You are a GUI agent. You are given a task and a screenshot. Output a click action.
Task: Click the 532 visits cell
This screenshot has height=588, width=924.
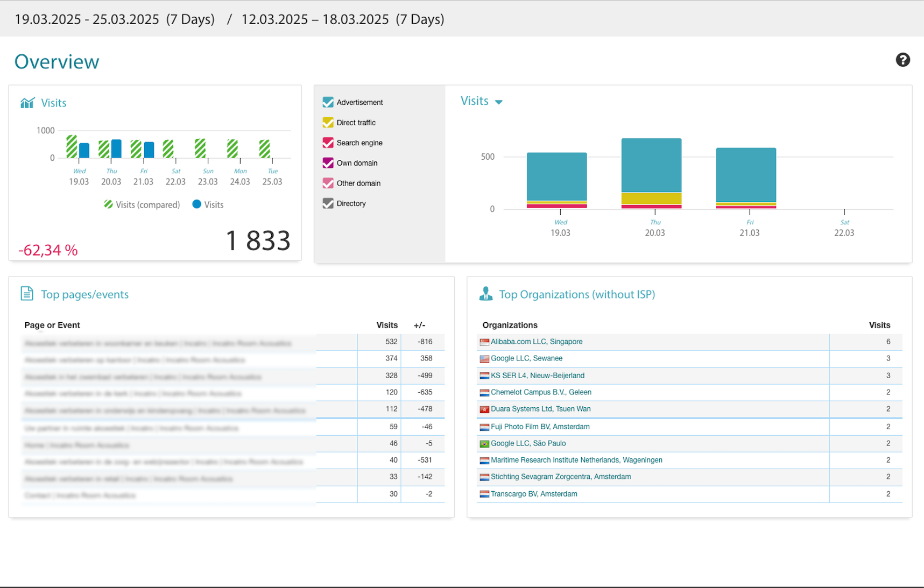click(x=379, y=342)
